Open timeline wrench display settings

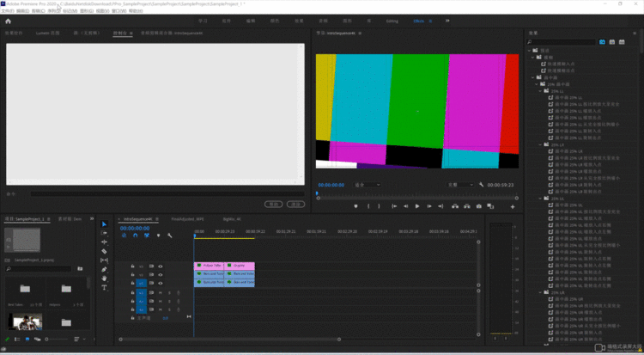pos(170,236)
